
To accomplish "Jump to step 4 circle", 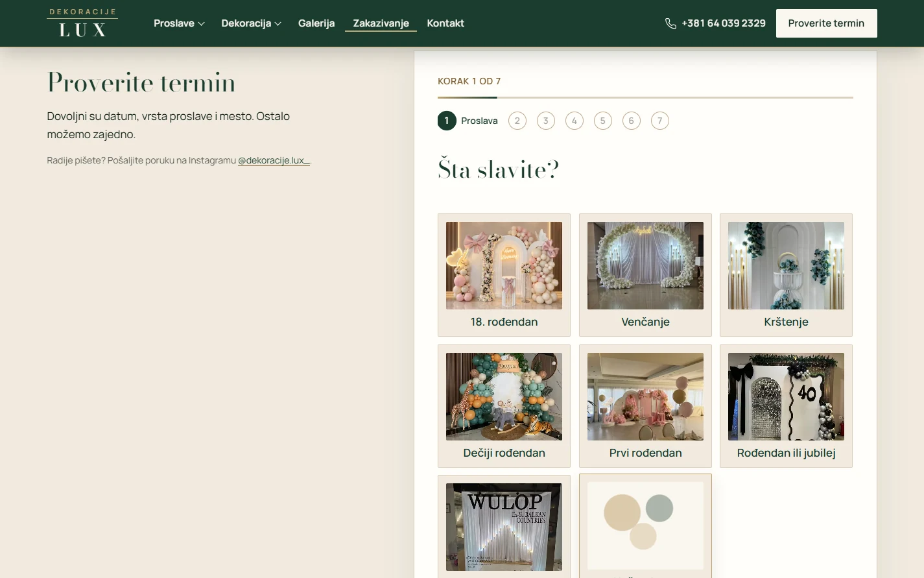I will [575, 121].
